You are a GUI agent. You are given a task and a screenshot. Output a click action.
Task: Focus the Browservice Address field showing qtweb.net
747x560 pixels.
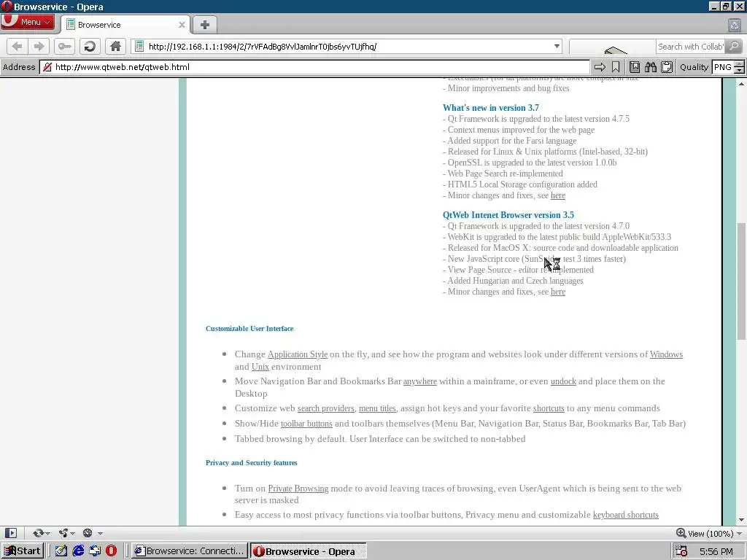pos(314,67)
